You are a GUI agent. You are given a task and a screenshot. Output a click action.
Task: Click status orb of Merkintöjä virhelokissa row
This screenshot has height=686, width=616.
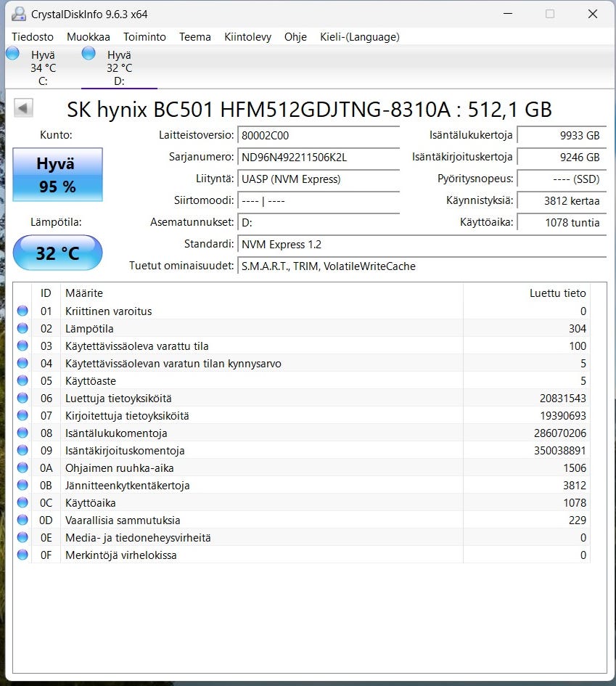point(22,555)
